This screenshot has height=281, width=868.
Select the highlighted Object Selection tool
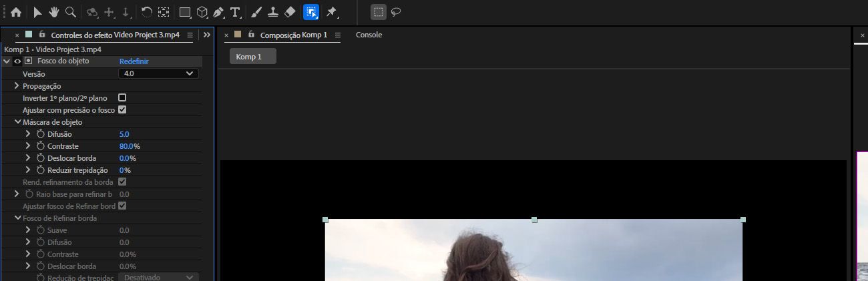point(311,12)
